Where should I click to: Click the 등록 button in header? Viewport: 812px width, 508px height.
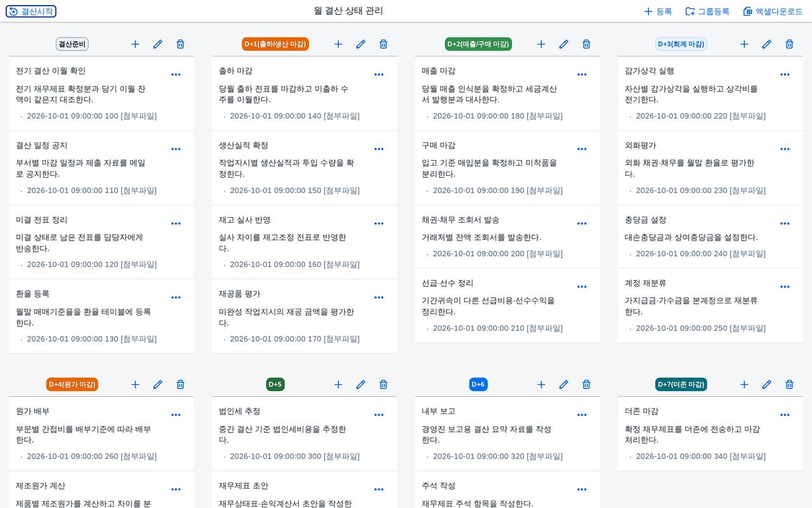(x=658, y=11)
